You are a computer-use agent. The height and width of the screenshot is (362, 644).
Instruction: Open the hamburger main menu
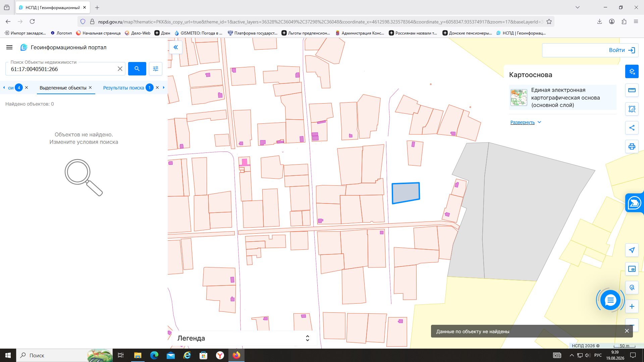pyautogui.click(x=9, y=48)
